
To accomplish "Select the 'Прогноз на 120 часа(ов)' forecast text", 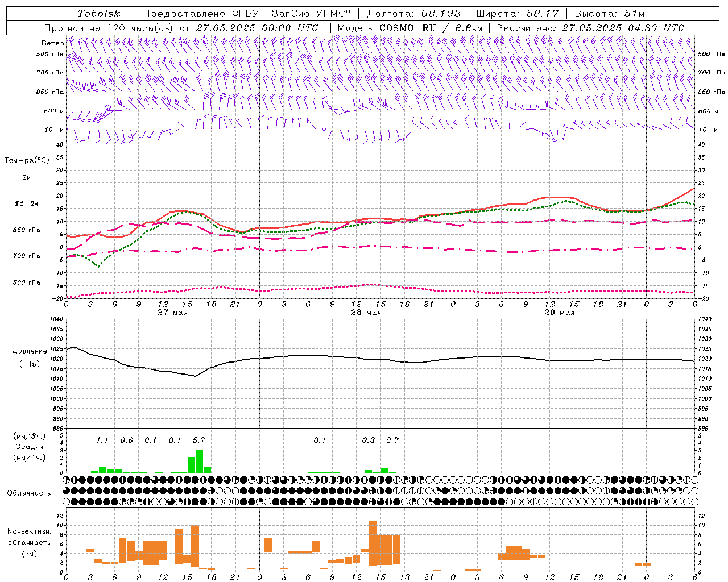I will pyautogui.click(x=109, y=28).
